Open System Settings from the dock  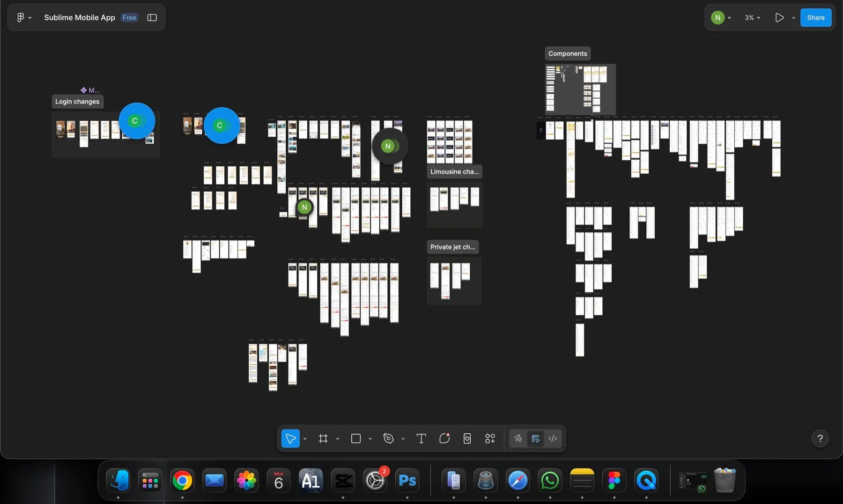point(375,481)
